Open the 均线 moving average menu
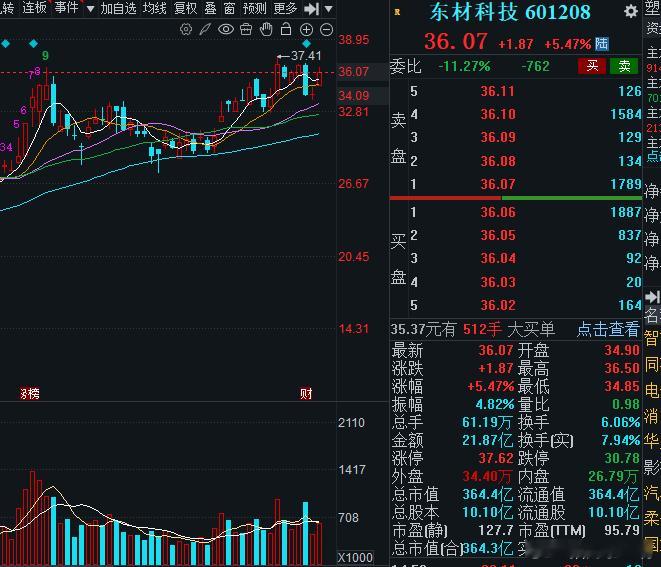 155,8
